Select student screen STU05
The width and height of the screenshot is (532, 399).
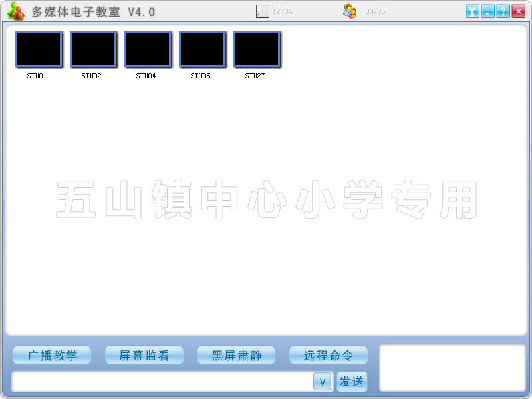coord(202,50)
